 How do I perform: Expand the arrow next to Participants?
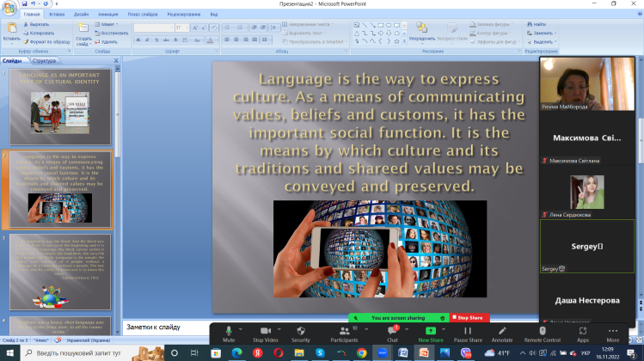366,329
